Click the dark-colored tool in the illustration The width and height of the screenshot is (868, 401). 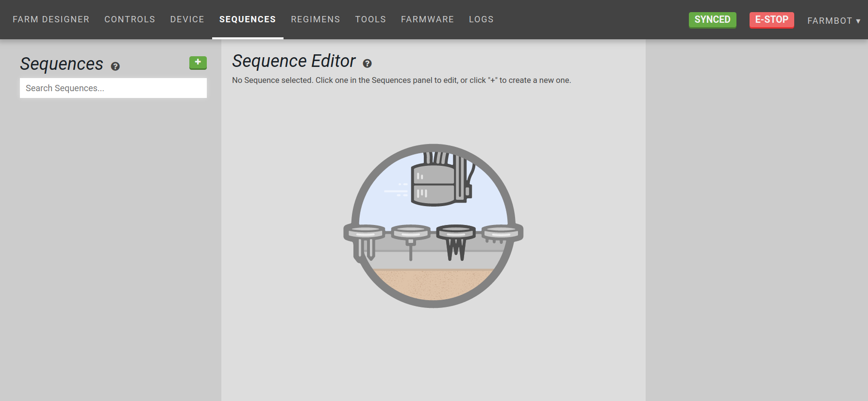[456, 241]
